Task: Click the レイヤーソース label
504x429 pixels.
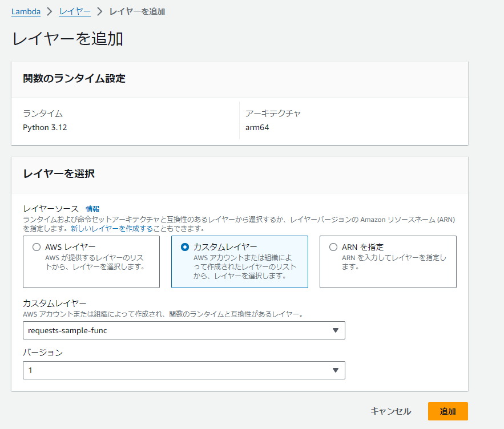Action: pyautogui.click(x=51, y=209)
